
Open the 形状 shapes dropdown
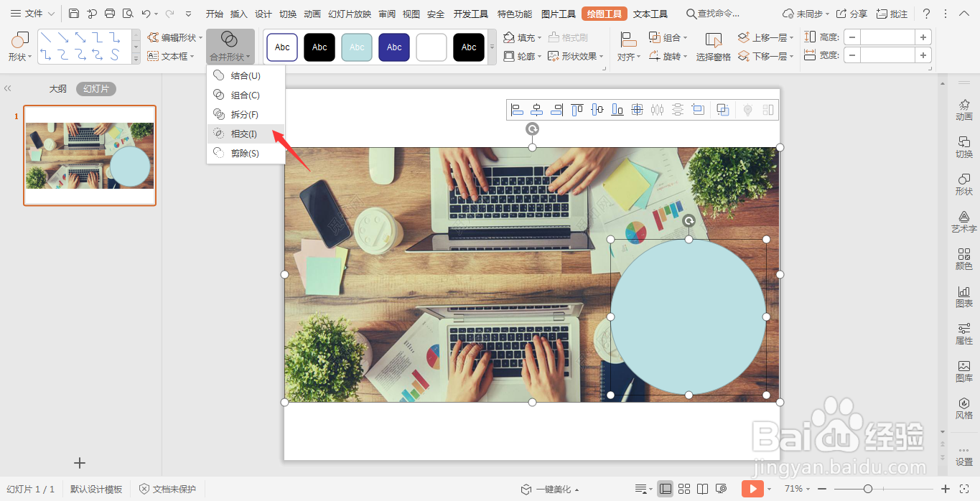coord(20,47)
